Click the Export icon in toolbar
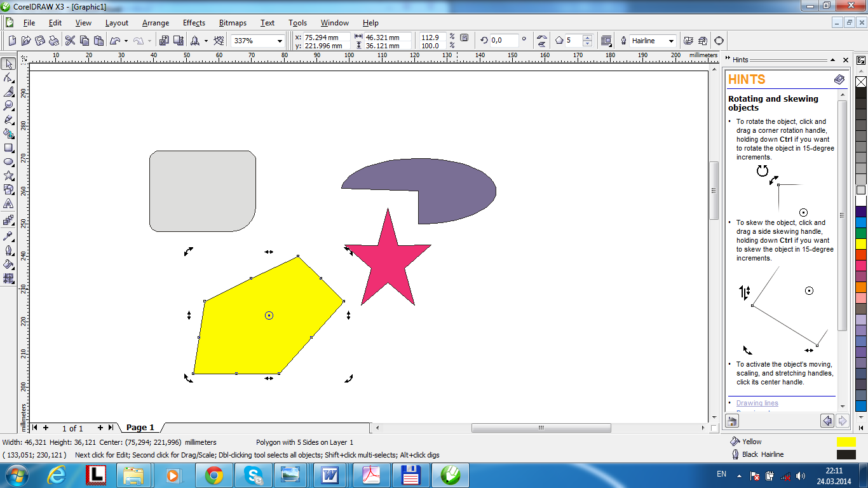The image size is (868, 488). pyautogui.click(x=177, y=41)
